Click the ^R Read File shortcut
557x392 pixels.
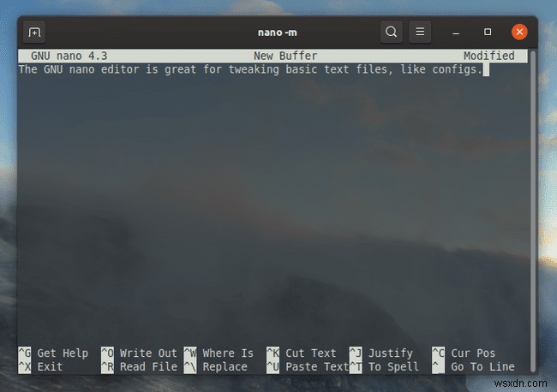coord(139,366)
